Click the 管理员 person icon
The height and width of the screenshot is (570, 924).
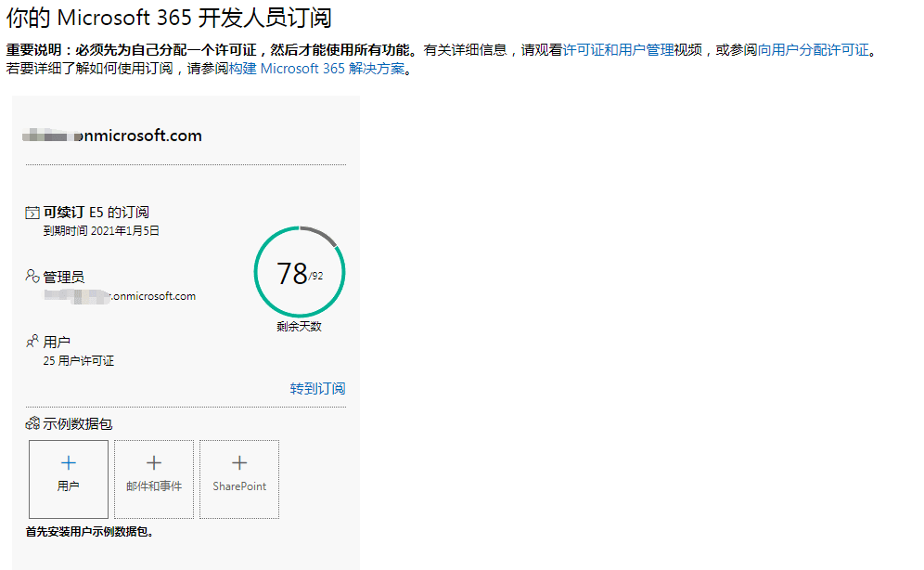32,276
